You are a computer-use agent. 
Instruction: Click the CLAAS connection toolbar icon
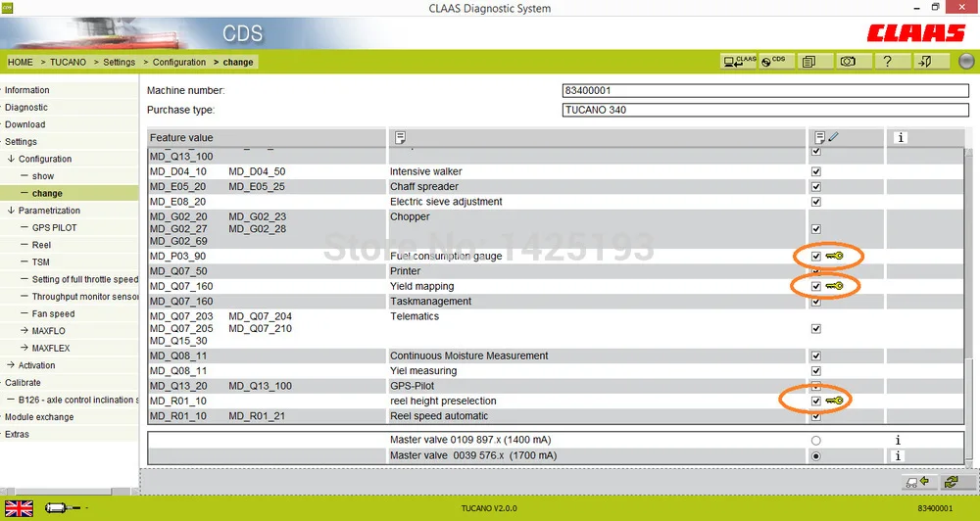tap(739, 62)
